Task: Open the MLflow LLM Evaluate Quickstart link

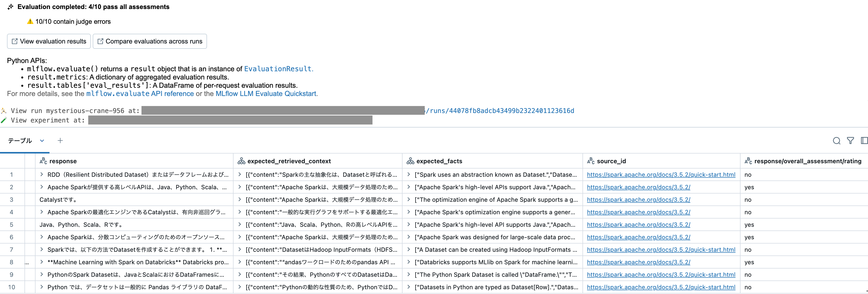Action: pos(266,93)
